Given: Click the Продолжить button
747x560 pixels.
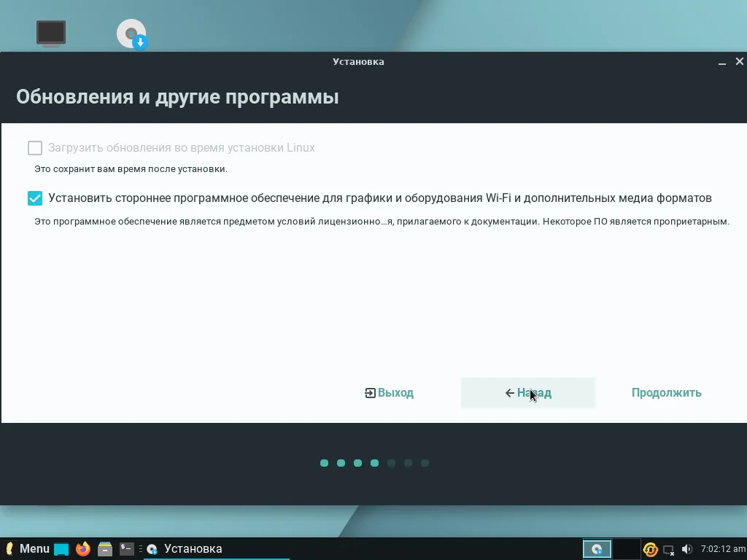Looking at the screenshot, I should click(666, 392).
